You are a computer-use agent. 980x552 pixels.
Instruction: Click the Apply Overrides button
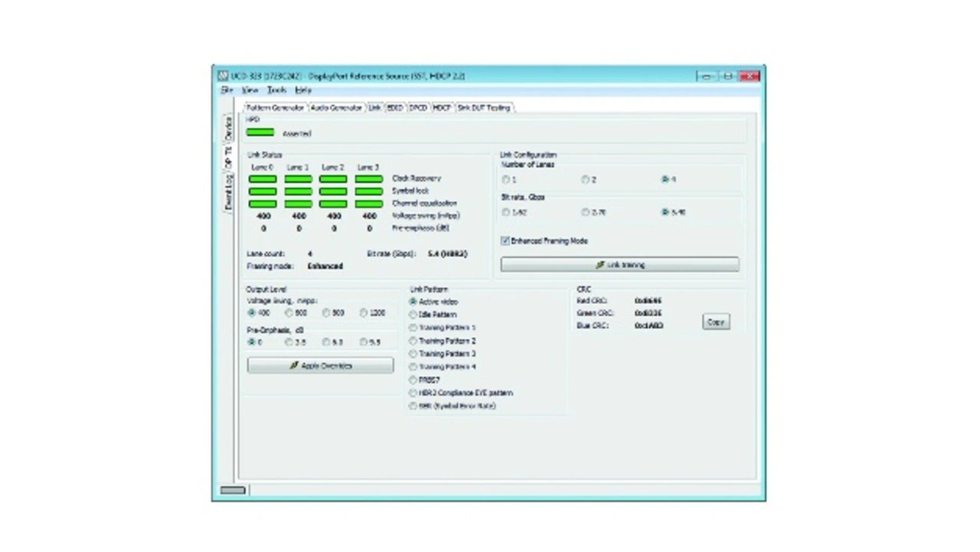(x=320, y=366)
